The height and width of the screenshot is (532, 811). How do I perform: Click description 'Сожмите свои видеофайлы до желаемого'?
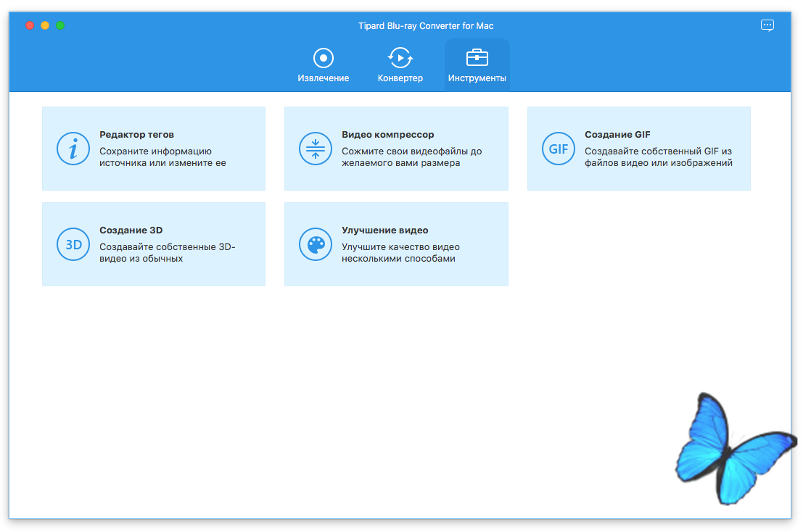pos(411,157)
